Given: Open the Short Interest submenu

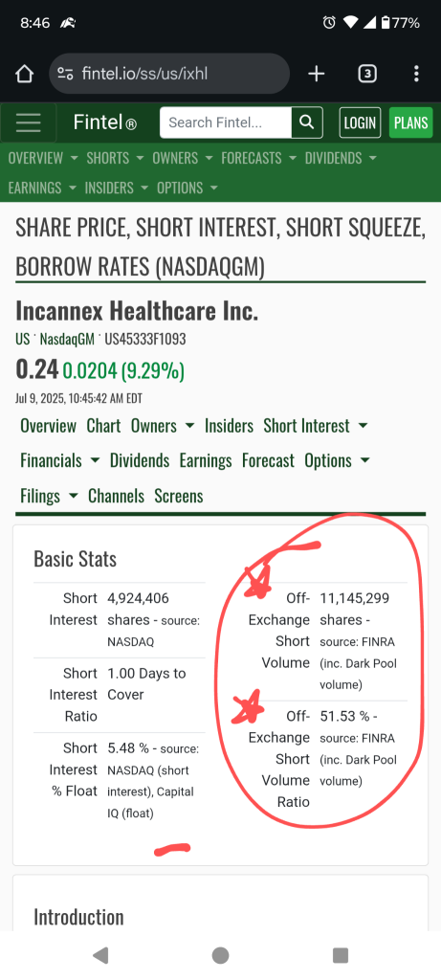Looking at the screenshot, I should click(x=316, y=426).
